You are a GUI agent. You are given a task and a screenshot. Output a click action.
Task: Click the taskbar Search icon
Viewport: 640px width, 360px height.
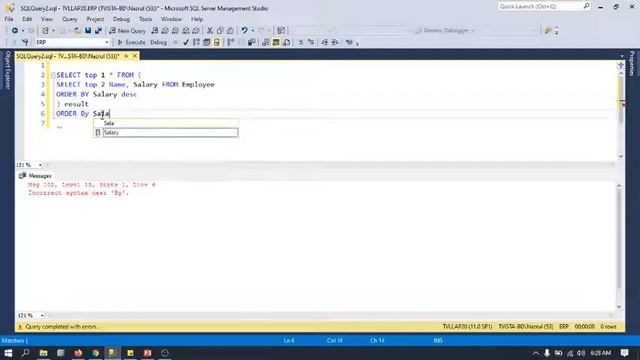point(25,353)
